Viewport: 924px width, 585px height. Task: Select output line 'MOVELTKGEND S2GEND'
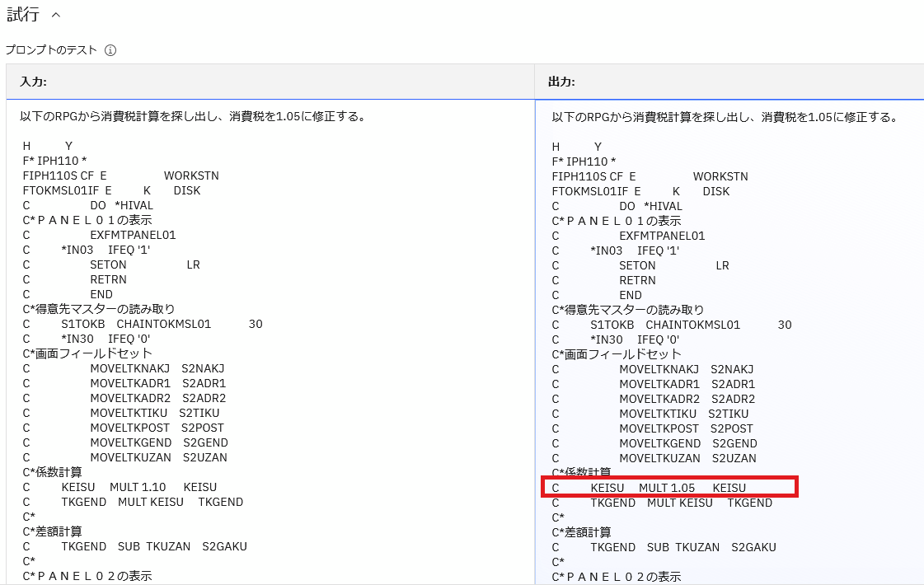[654, 443]
